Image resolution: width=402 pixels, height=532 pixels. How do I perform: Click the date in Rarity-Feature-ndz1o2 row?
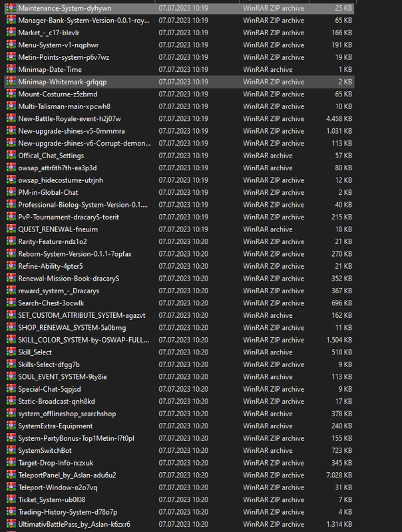tap(183, 241)
